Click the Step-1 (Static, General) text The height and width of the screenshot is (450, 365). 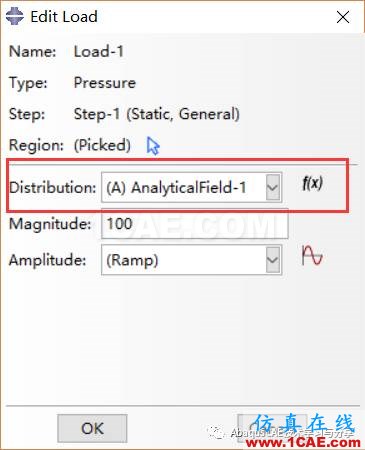(157, 114)
